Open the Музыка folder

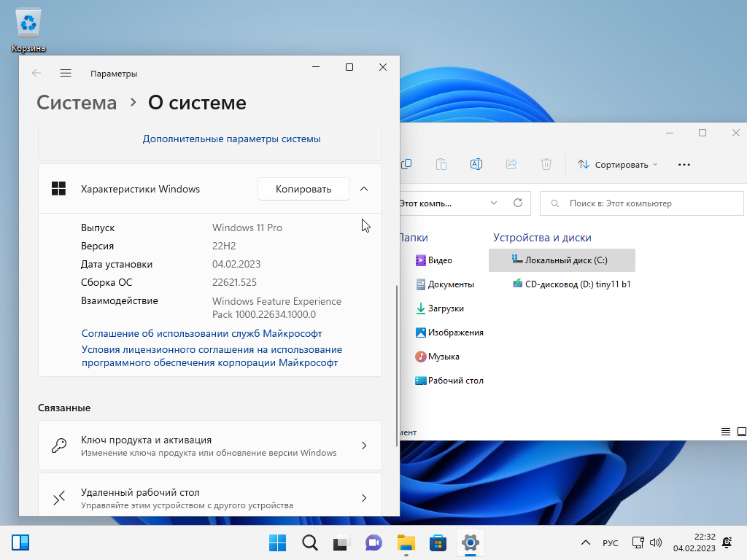[x=438, y=356]
